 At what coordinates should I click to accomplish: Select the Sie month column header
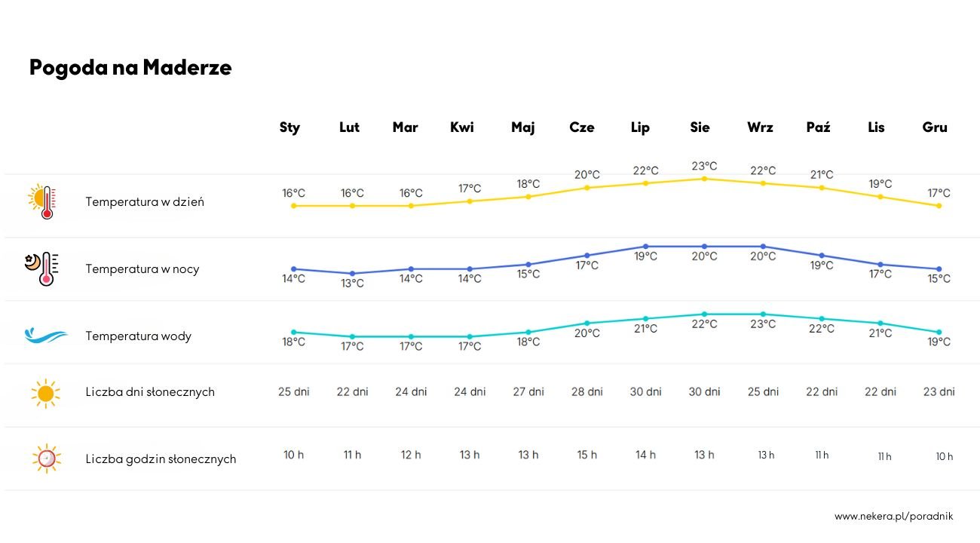700,127
